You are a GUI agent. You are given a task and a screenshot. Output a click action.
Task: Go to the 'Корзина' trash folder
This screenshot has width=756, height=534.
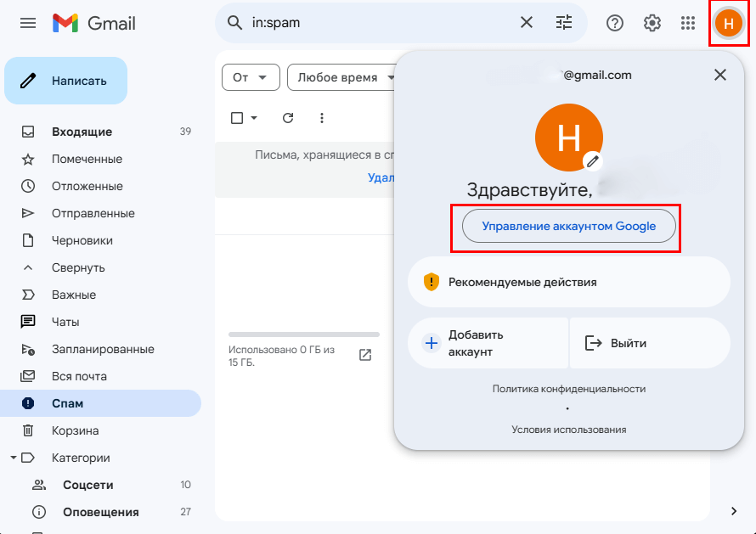click(x=75, y=430)
